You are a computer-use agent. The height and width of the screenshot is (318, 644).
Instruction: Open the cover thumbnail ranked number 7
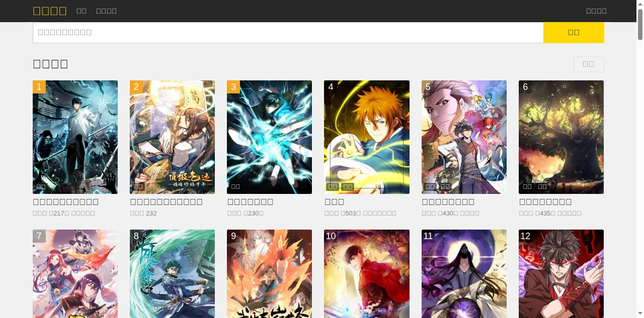tap(75, 274)
